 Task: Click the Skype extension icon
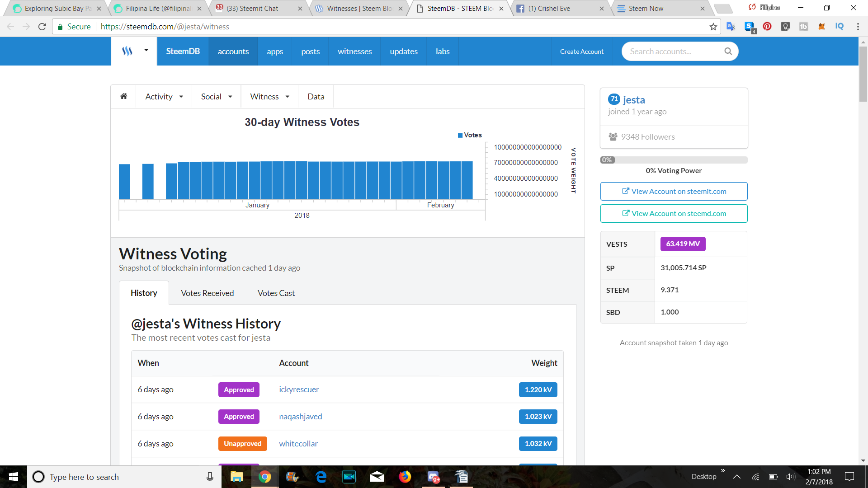pos(750,27)
